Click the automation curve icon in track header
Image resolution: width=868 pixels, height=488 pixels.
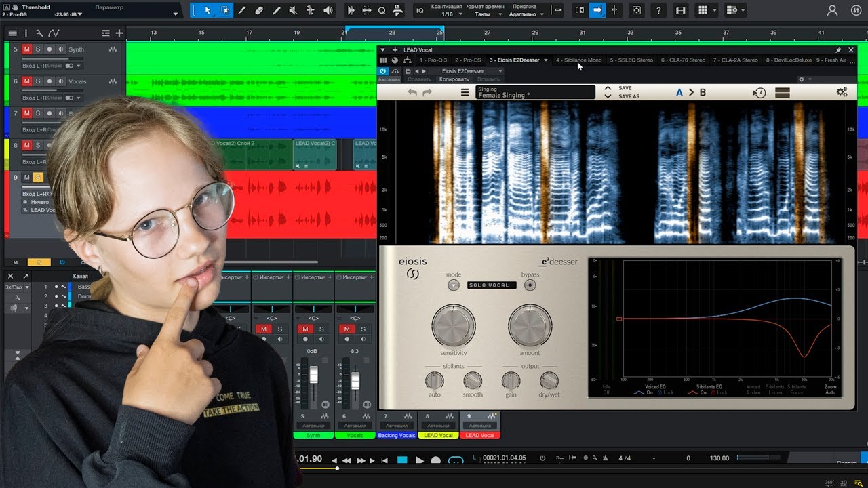54,33
